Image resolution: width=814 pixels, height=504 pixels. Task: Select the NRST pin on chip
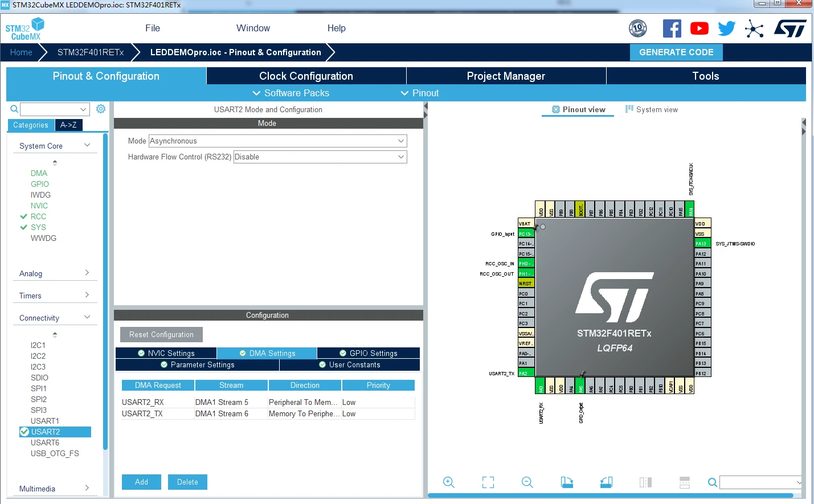point(526,283)
